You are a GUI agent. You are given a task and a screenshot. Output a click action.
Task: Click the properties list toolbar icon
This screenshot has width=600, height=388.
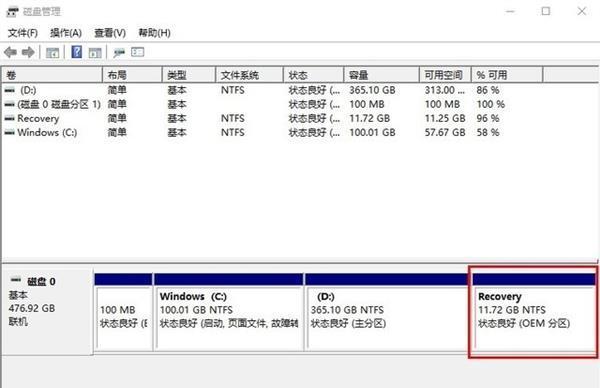coord(138,52)
